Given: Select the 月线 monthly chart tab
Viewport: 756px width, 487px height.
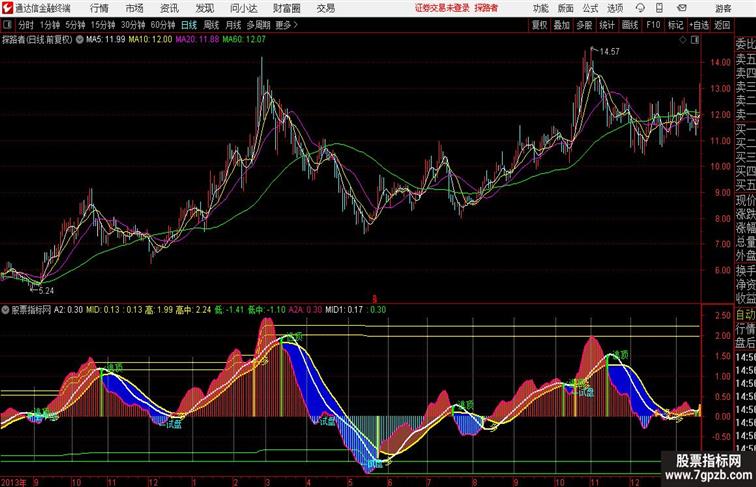Looking at the screenshot, I should point(233,25).
